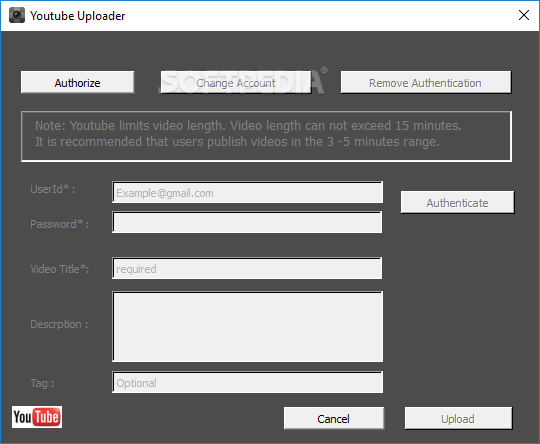This screenshot has width=540, height=444.
Task: Select the Change Account button
Action: coord(236,82)
